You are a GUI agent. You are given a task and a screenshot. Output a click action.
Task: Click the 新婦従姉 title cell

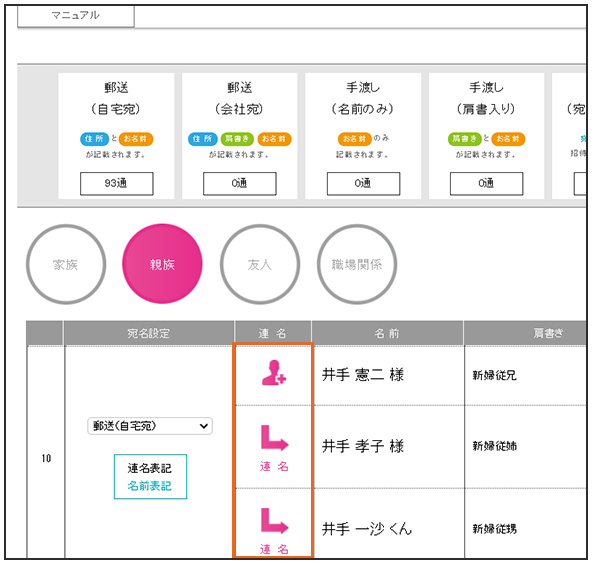click(x=496, y=447)
